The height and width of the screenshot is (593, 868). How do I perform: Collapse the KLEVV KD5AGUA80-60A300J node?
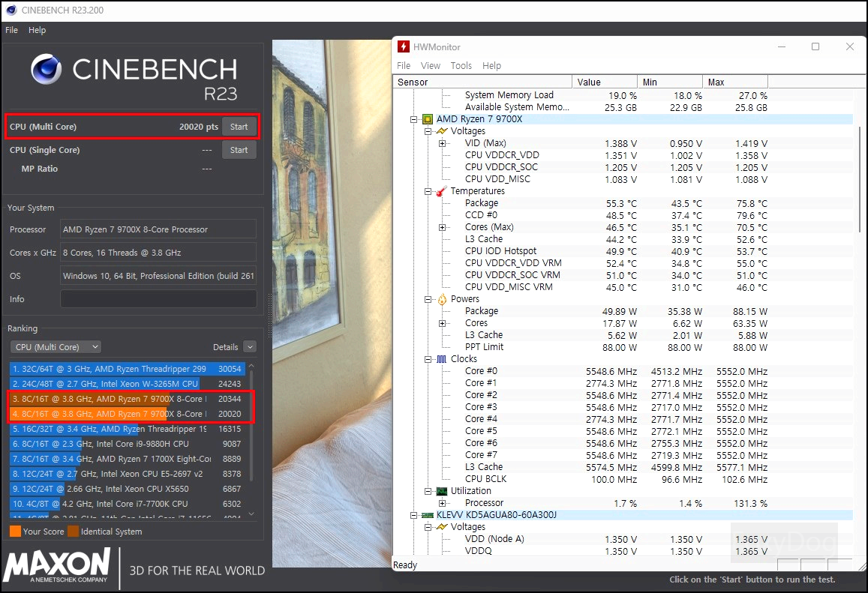[x=413, y=515]
